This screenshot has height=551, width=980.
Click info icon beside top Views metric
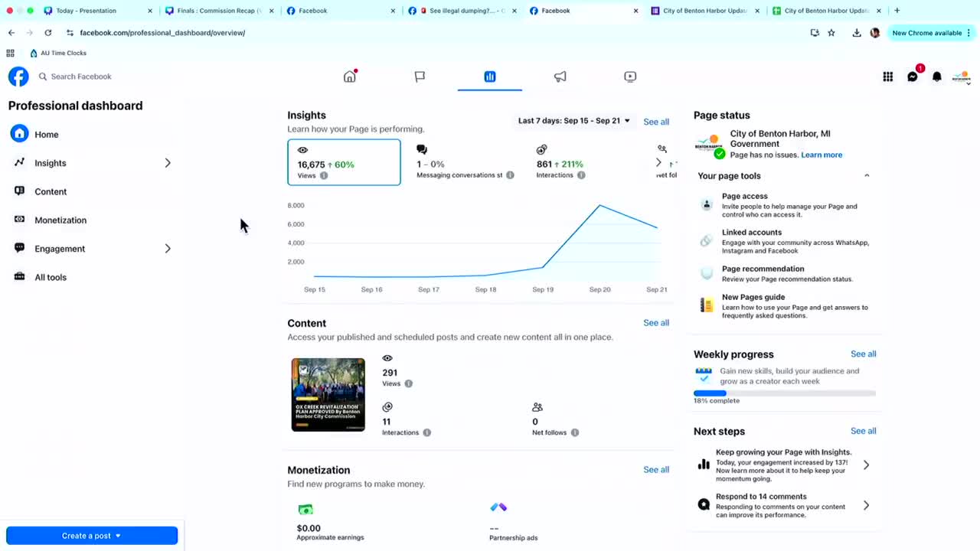[x=324, y=175]
